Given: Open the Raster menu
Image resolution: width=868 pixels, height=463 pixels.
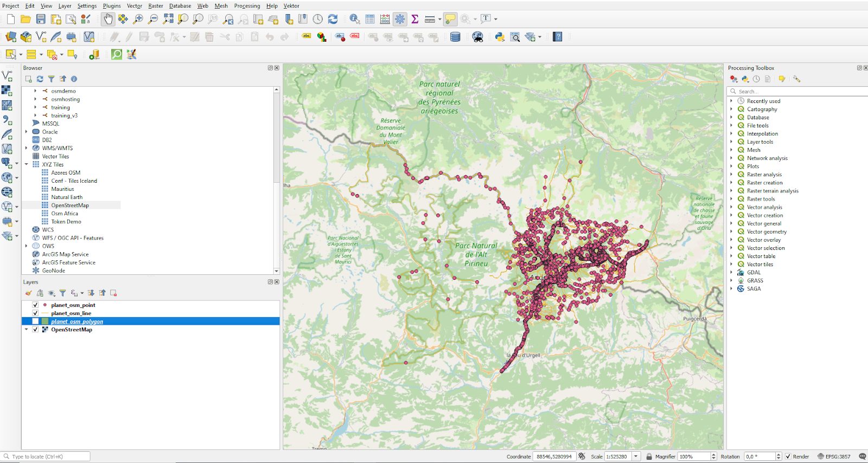Looking at the screenshot, I should point(156,6).
